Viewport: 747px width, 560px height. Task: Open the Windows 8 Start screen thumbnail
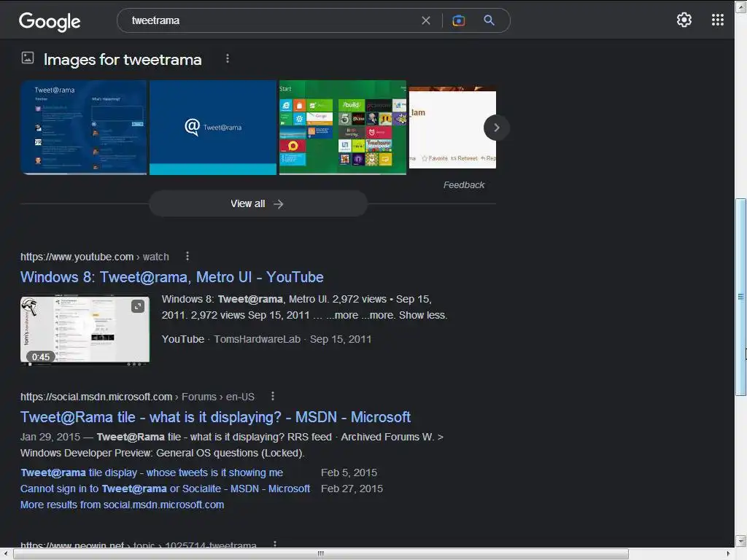343,128
